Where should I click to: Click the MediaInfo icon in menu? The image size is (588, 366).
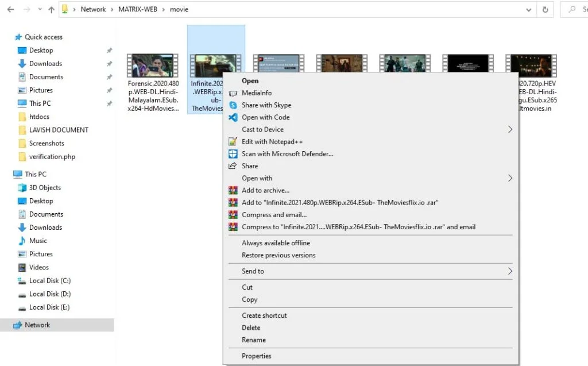(233, 93)
